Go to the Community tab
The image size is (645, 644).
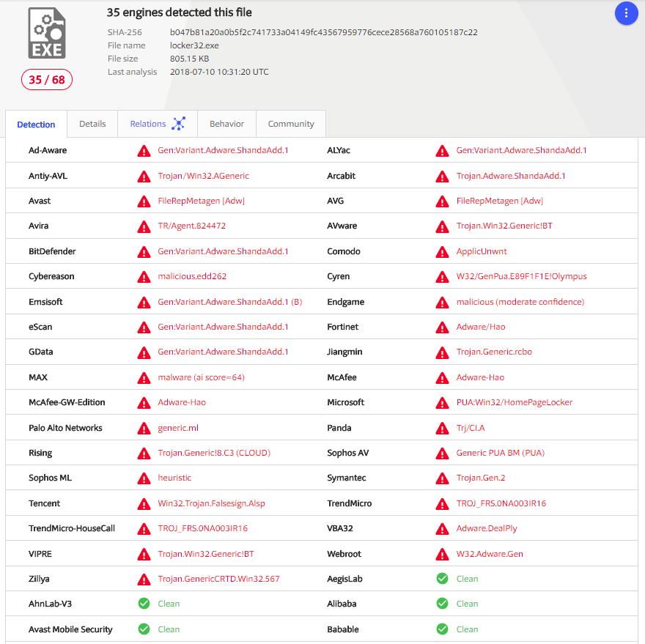(x=291, y=124)
